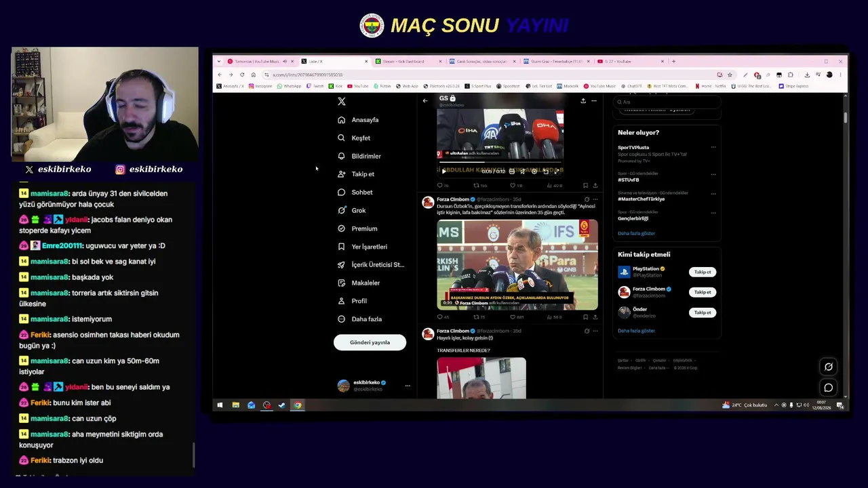This screenshot has width=868, height=488.
Task: Open İçerik Üreticisi Stüdyosu item
Action: [x=371, y=265]
